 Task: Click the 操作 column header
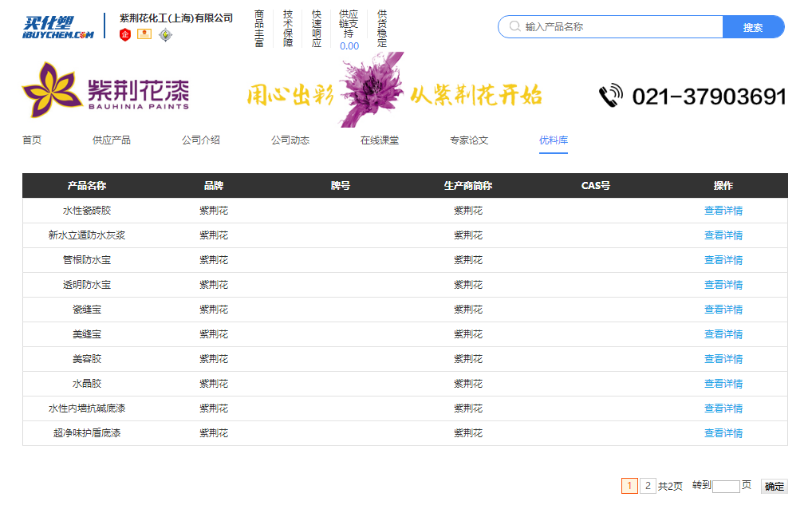pos(723,186)
